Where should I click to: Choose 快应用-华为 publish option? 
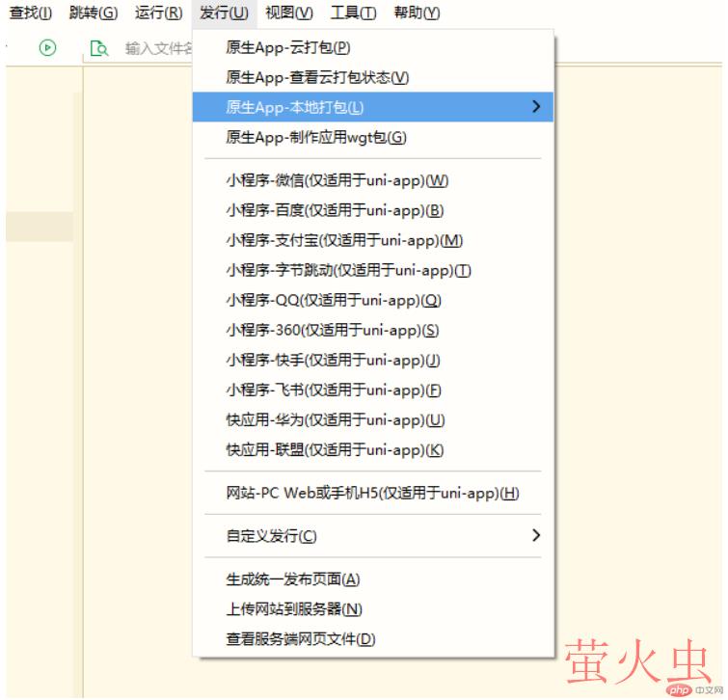pos(373,419)
